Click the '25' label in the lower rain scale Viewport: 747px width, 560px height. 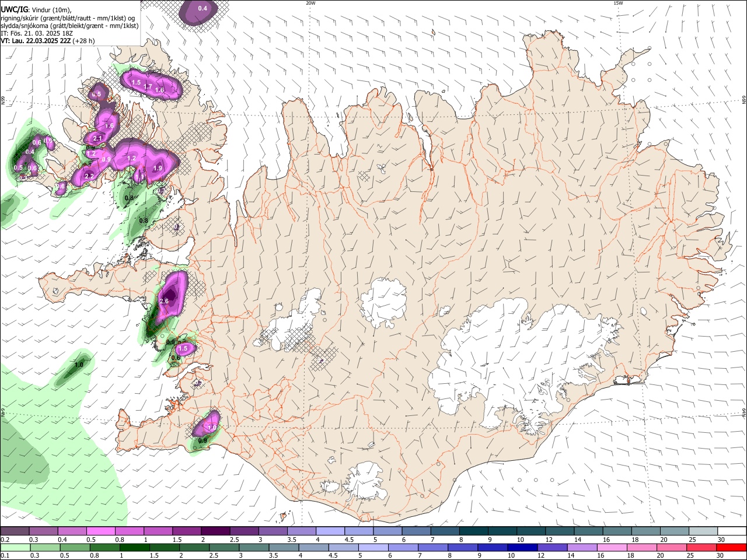tap(691, 555)
